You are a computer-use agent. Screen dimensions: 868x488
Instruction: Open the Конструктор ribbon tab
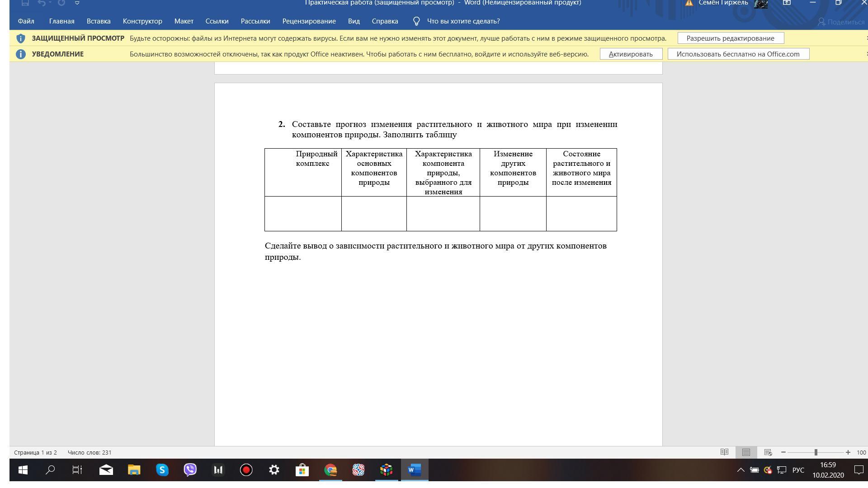pos(142,21)
